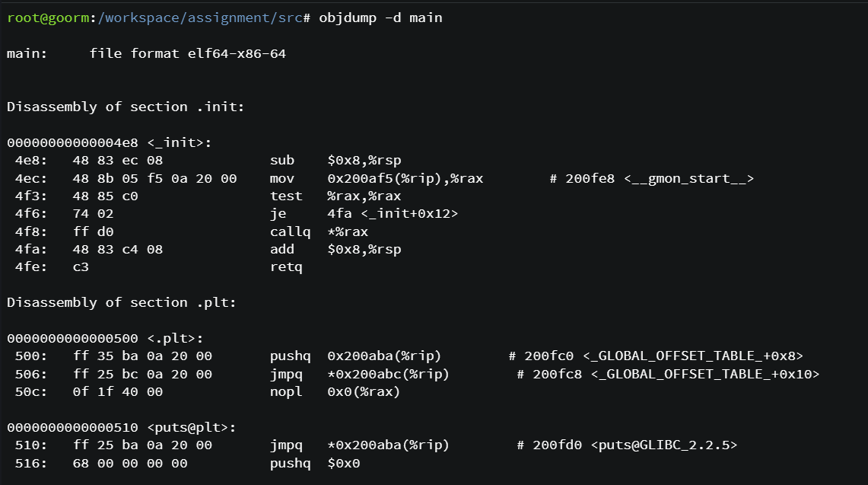The image size is (868, 485).
Task: Click 'Disassembly of section .plt:' heading
Action: (x=122, y=302)
